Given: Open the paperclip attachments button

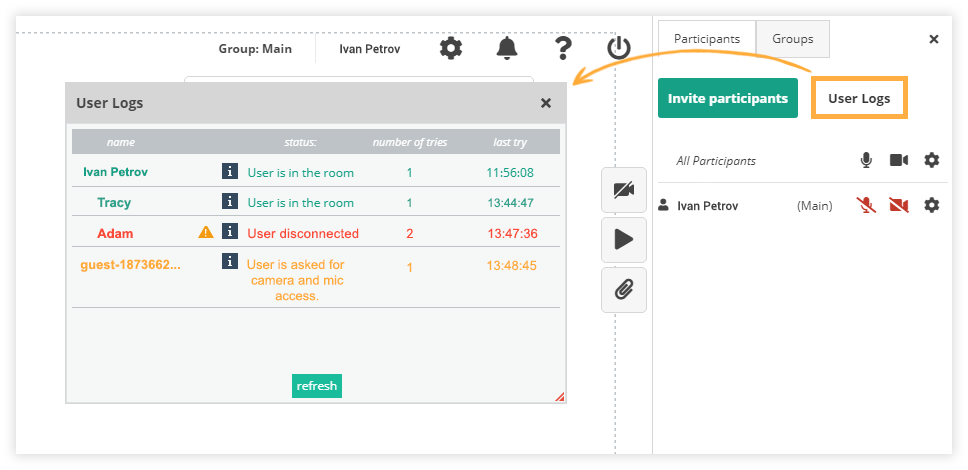Looking at the screenshot, I should (624, 290).
